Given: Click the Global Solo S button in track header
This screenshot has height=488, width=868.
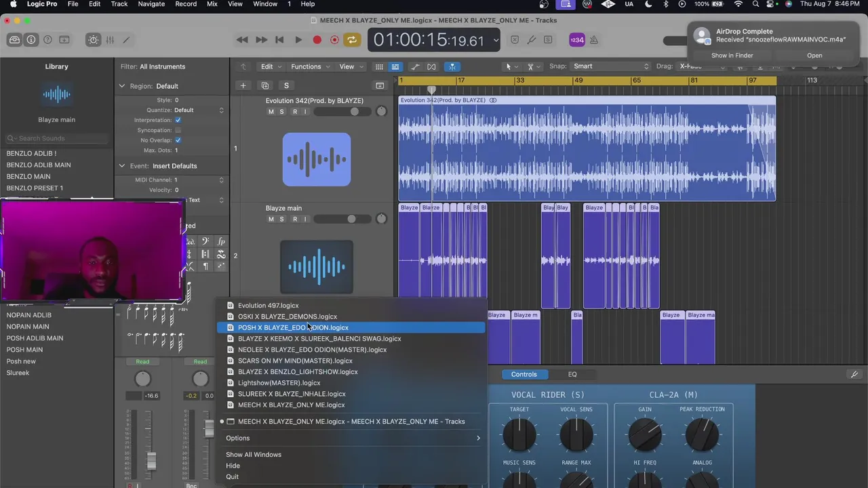Looking at the screenshot, I should click(x=286, y=85).
